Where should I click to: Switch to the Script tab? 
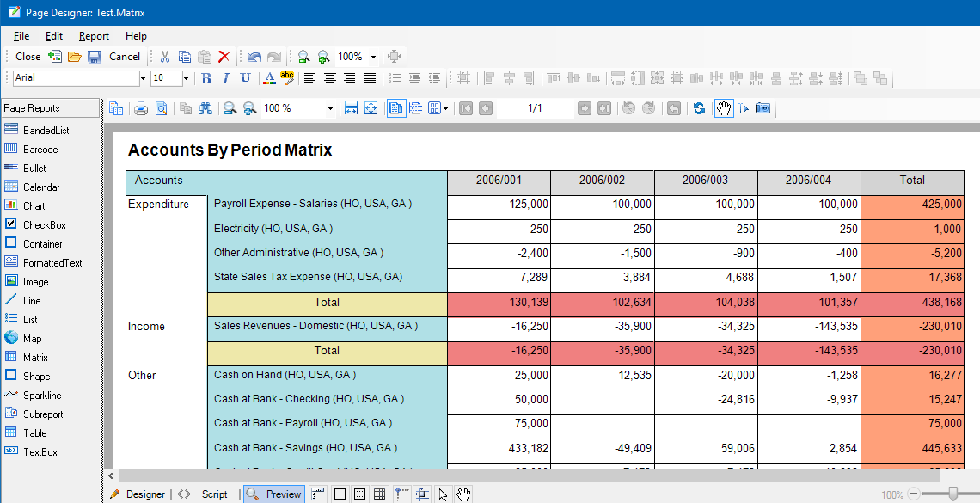pyautogui.click(x=203, y=494)
